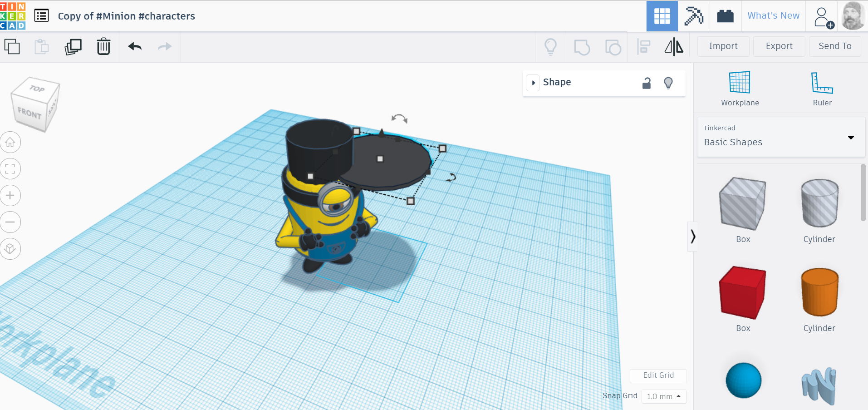Screen dimensions: 868x410
Task: Click the FRONT face of view cube
Action: click(x=30, y=113)
